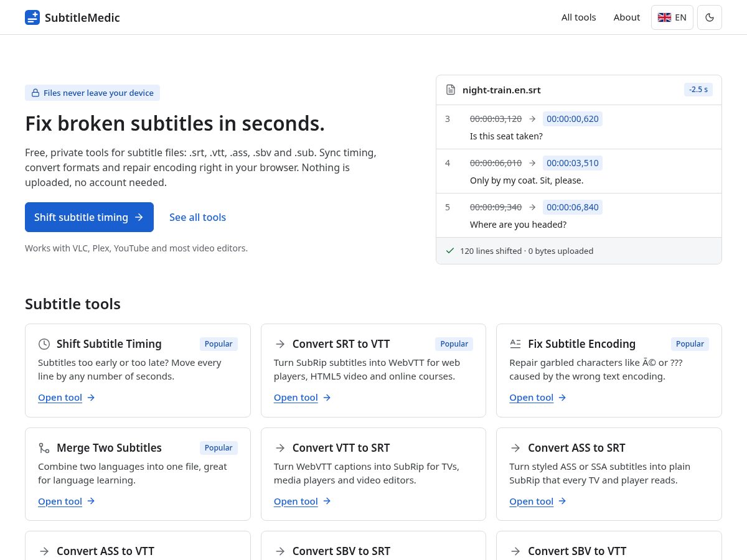747x560 pixels.
Task: Open the Fix Subtitle Encoding tool link
Action: 538,398
